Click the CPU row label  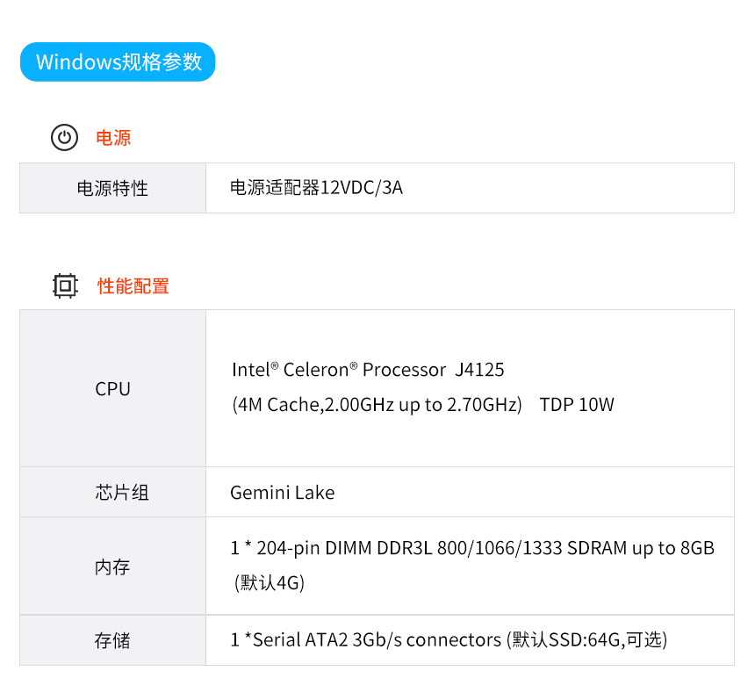point(112,389)
